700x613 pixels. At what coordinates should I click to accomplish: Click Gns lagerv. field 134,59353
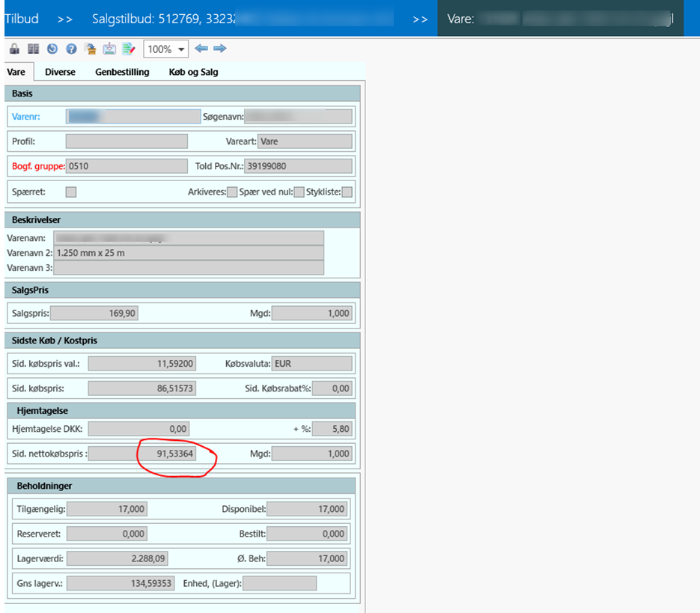pos(121,583)
